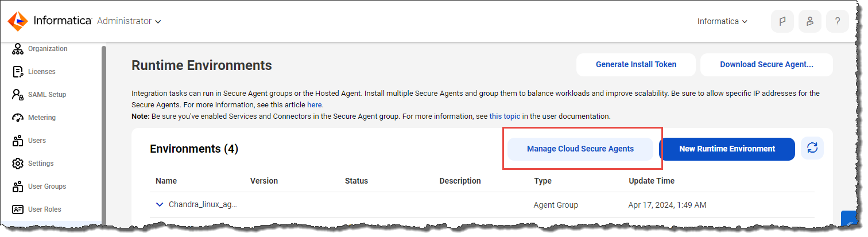
Task: Click the Environments (4) heading
Action: point(194,149)
